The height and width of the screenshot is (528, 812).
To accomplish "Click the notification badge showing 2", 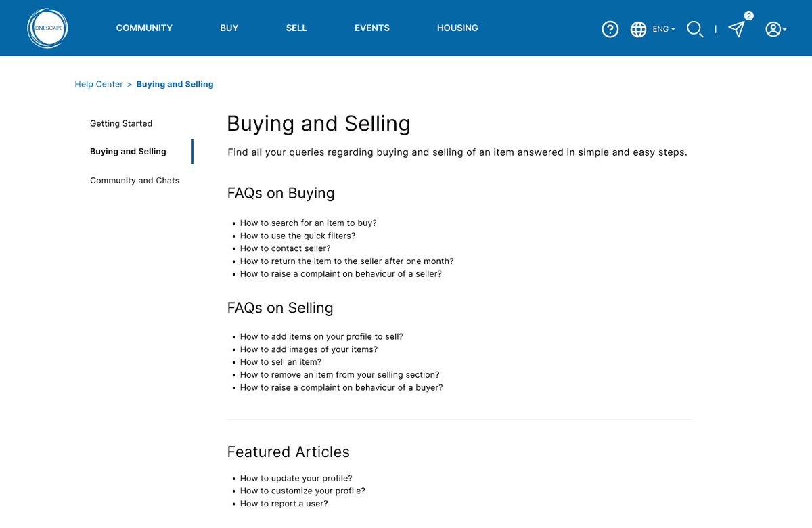I will [x=748, y=16].
